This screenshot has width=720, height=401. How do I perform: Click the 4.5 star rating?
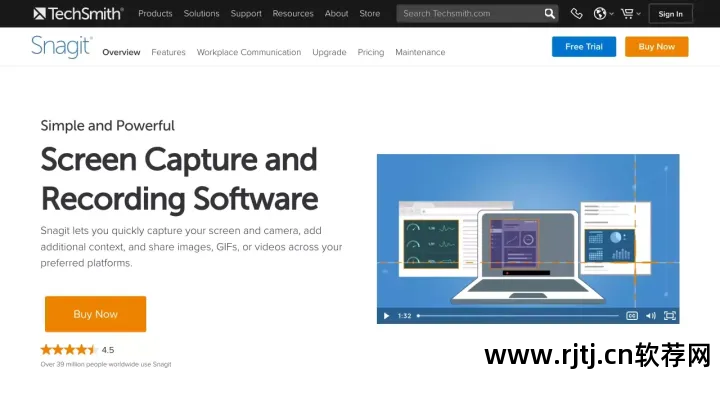[x=77, y=350]
